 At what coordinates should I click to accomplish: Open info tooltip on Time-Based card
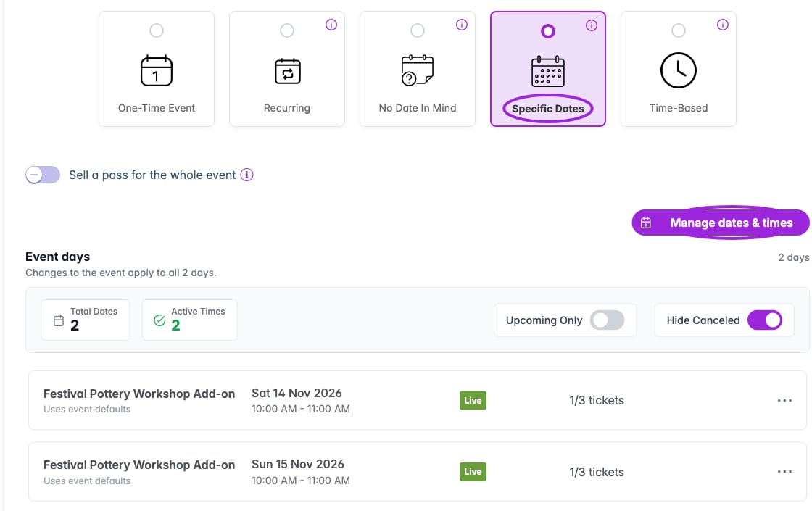[723, 25]
